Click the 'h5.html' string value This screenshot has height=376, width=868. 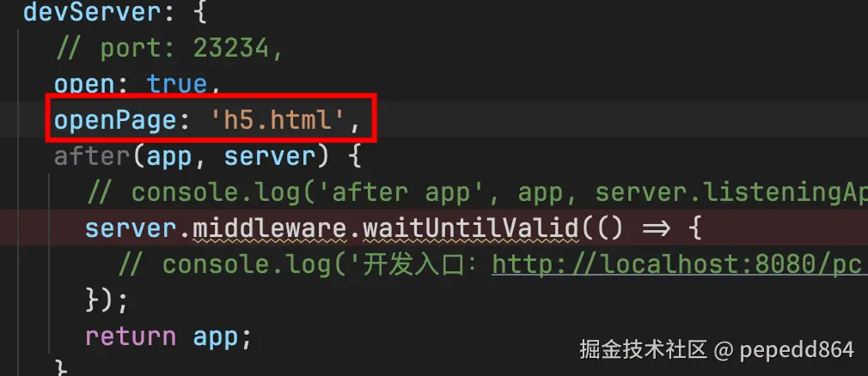(279, 119)
